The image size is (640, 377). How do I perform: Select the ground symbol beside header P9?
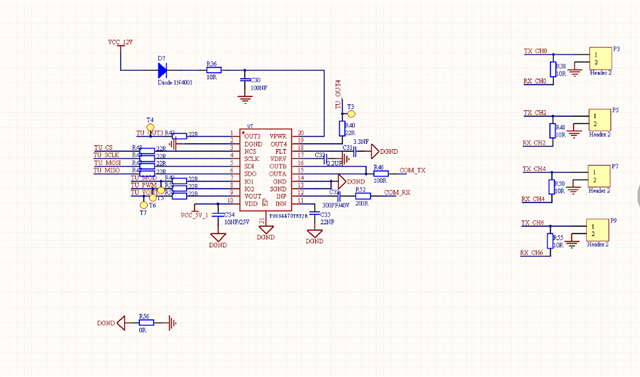[x=573, y=245]
